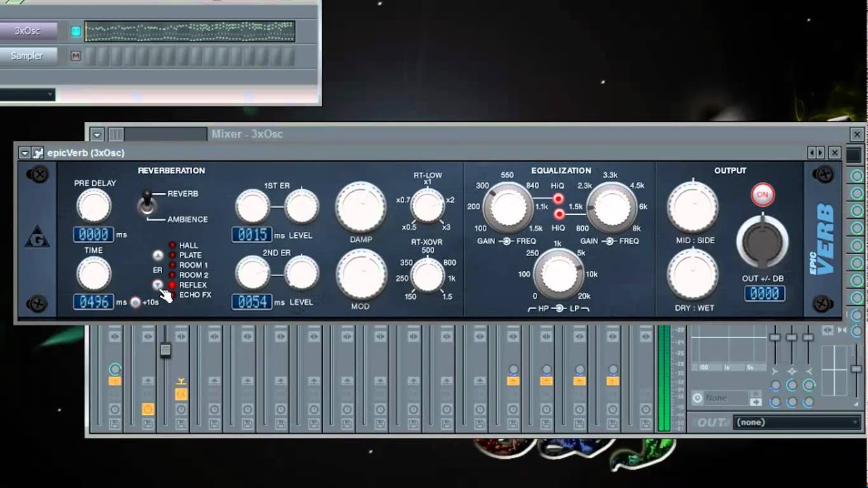Click the 2ND ER LEVEL knob
The image size is (868, 488).
pyautogui.click(x=301, y=274)
